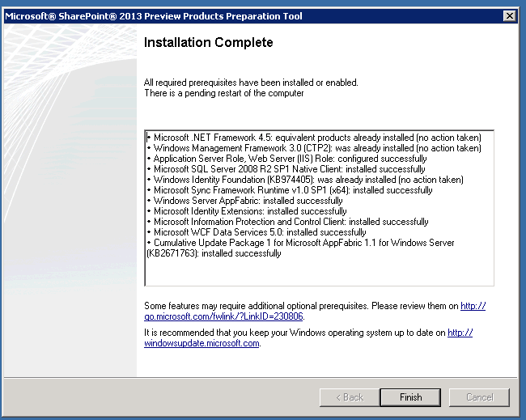Select the Information Protection and Control Client line
The image size is (526, 420).
click(x=291, y=222)
